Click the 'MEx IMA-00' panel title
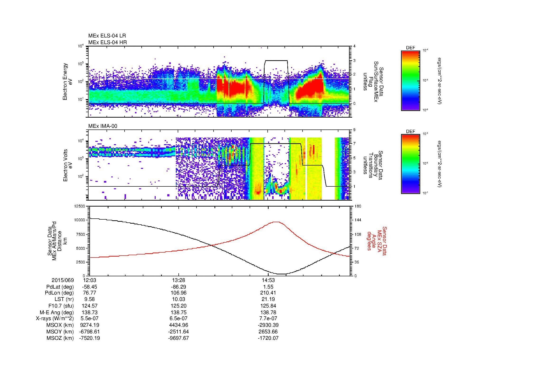This screenshot has height=392, width=555. [x=103, y=126]
